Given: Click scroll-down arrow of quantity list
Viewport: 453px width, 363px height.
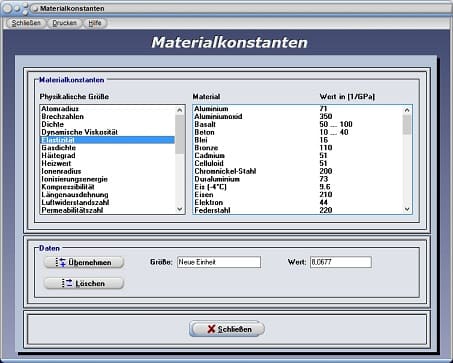Looking at the screenshot, I should pos(180,209).
